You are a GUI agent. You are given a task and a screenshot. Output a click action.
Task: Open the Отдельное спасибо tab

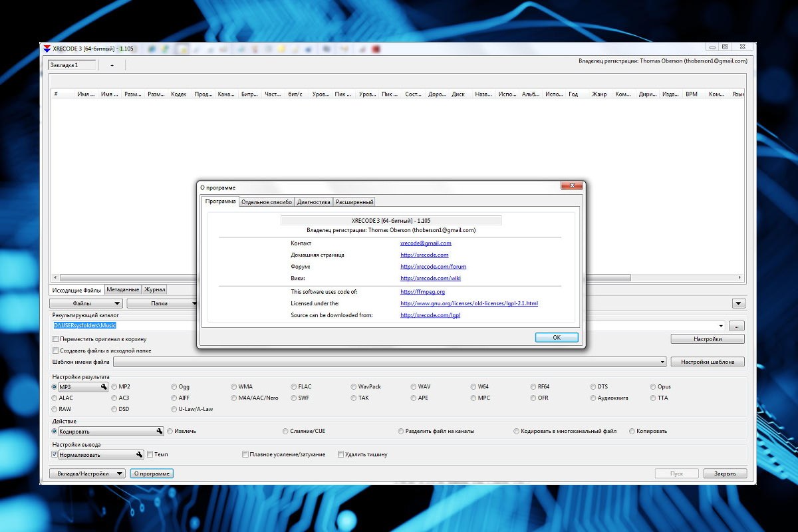click(x=266, y=202)
